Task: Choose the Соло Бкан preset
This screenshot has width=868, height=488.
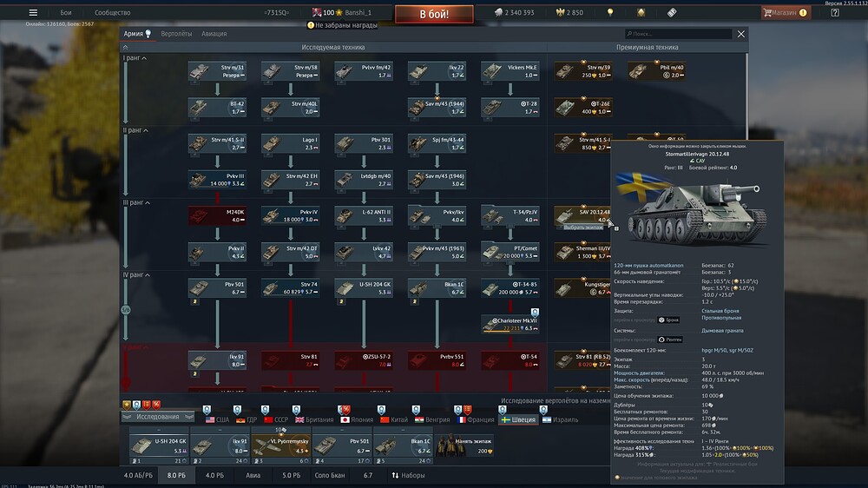Action: point(329,475)
